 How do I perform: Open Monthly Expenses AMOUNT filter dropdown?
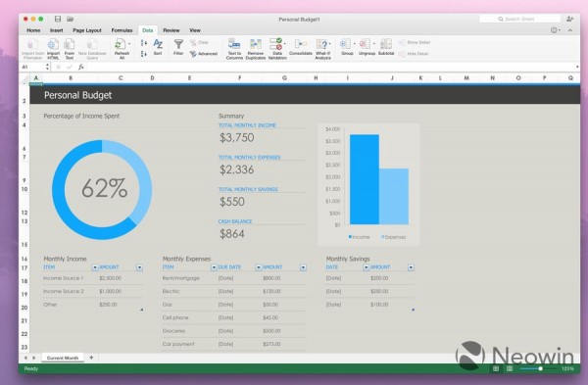tap(303, 267)
